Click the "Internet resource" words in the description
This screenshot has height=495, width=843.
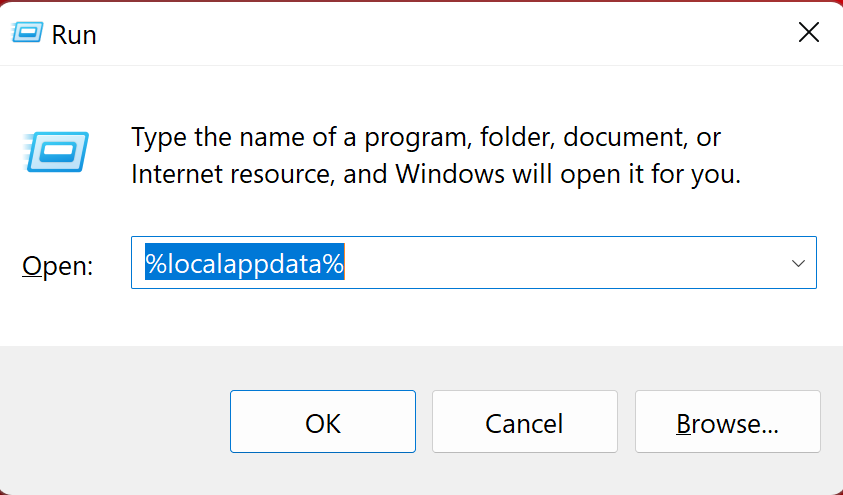pyautogui.click(x=231, y=174)
